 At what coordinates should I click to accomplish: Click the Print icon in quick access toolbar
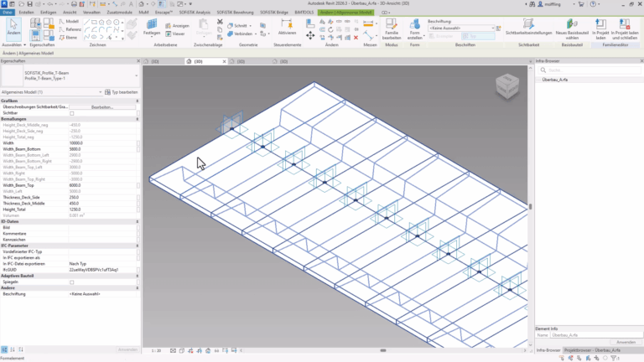click(x=74, y=4)
